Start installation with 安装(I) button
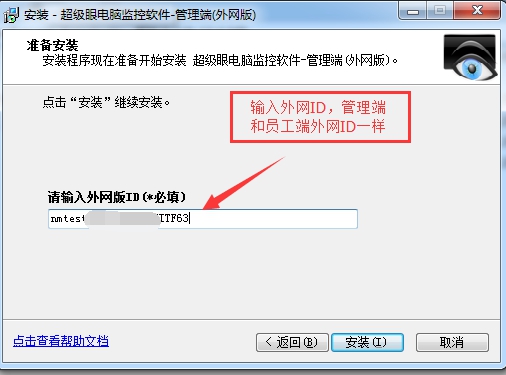 click(367, 342)
